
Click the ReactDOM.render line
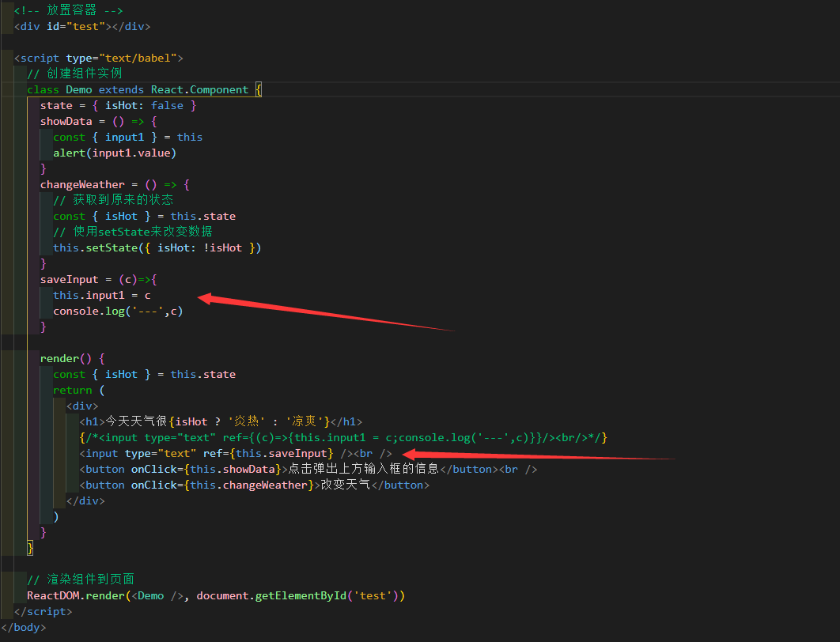[x=216, y=595]
